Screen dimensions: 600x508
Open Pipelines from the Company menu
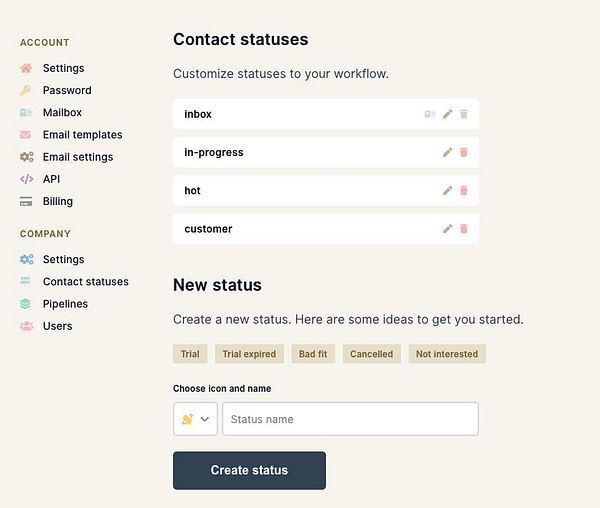click(65, 304)
